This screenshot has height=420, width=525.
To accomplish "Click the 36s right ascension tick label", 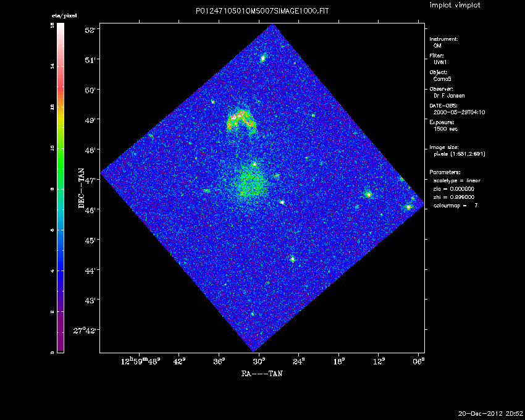I will 219,362.
